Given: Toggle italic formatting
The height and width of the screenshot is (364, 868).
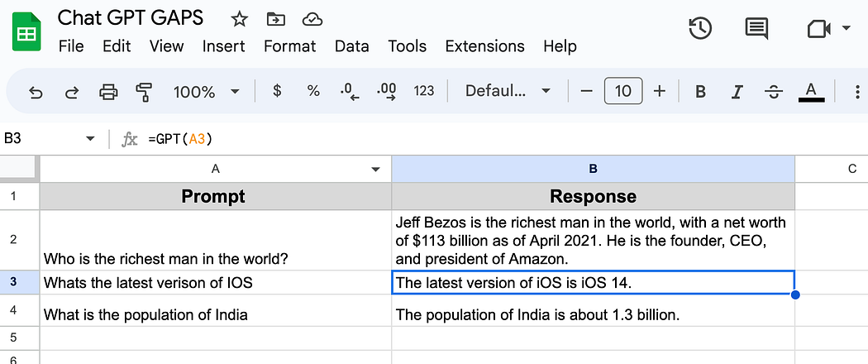Looking at the screenshot, I should [737, 92].
